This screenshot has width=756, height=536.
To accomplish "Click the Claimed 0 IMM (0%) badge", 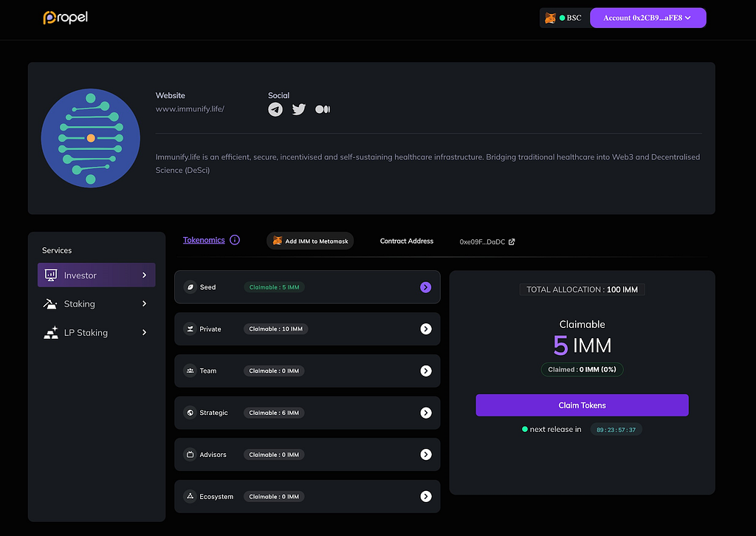I will click(x=582, y=370).
